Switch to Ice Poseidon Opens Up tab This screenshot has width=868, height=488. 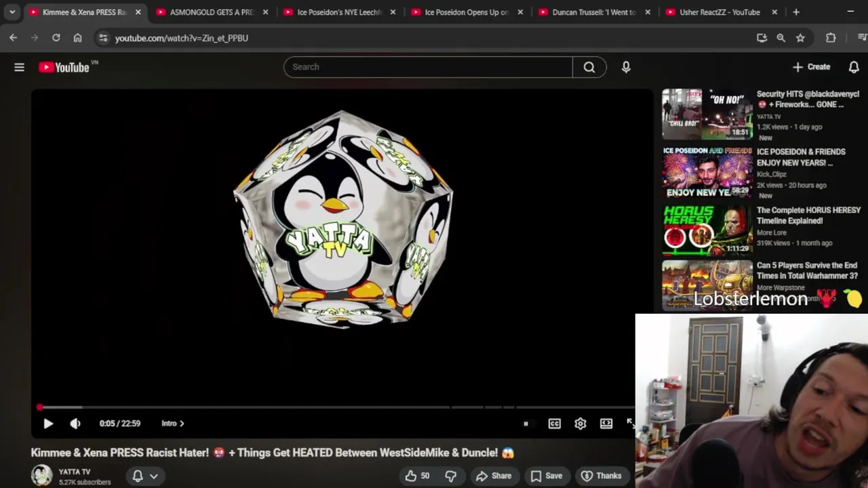467,12
